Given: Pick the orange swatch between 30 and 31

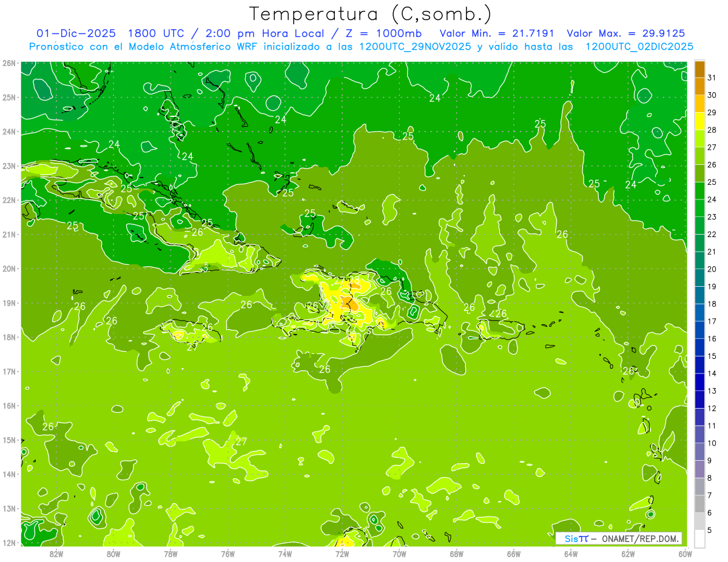Looking at the screenshot, I should [700, 87].
